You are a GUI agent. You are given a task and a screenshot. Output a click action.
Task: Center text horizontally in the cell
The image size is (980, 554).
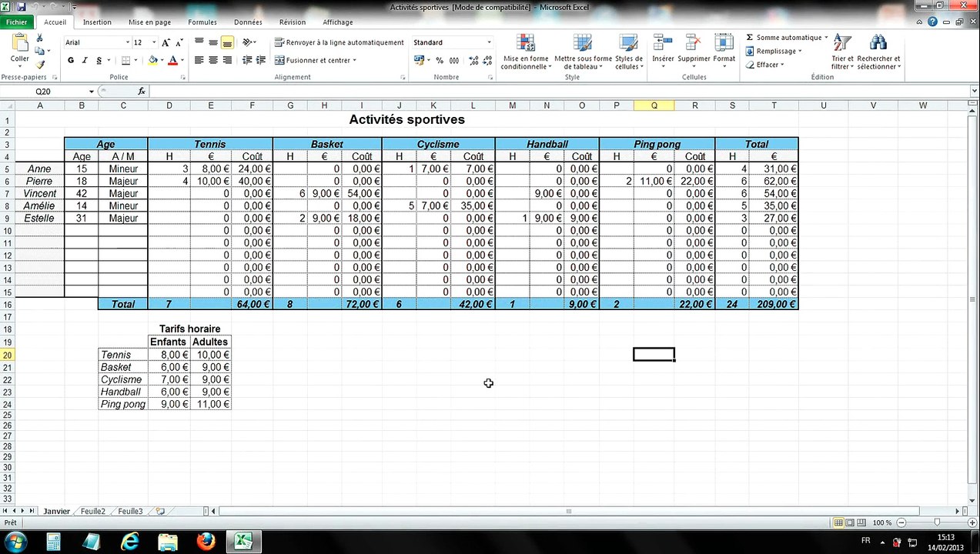click(x=213, y=60)
